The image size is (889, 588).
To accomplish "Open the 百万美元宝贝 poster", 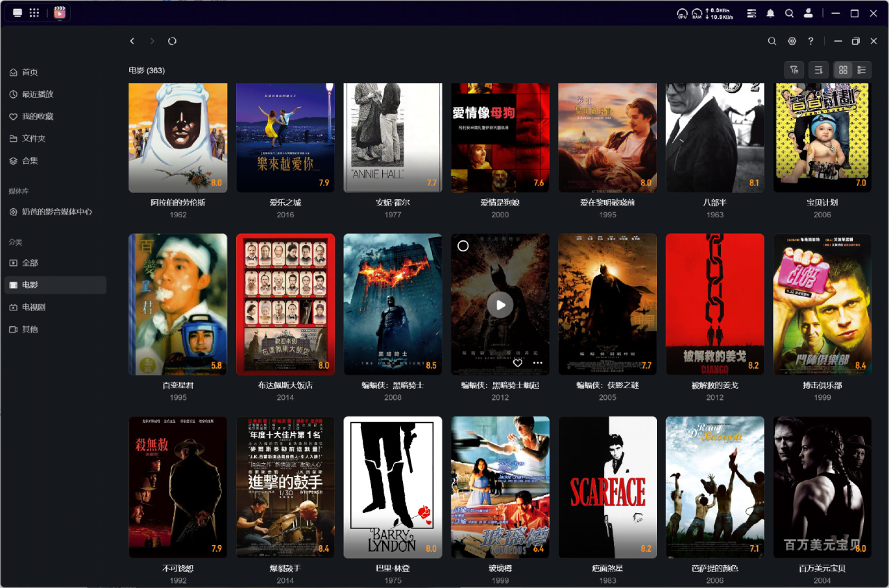I will (x=822, y=487).
